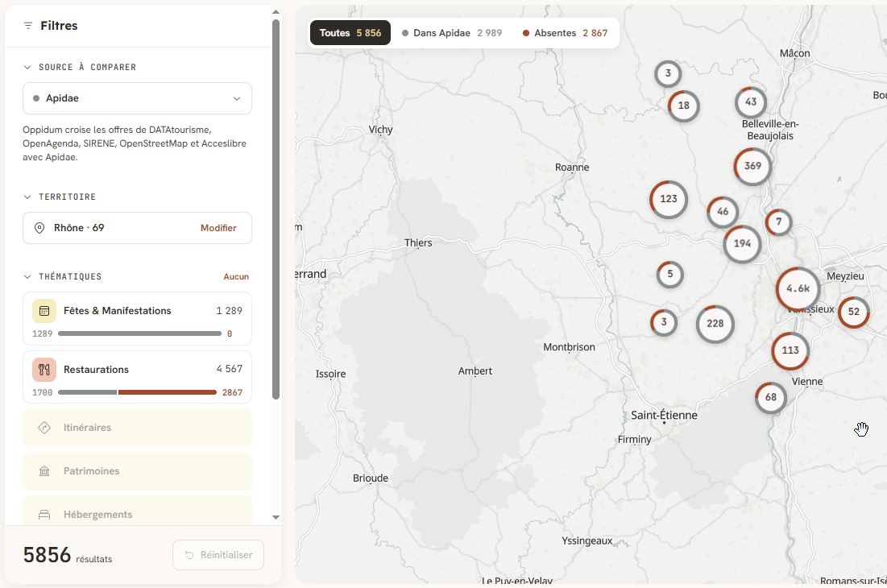The width and height of the screenshot is (887, 588).
Task: Select the Absentes 2 867 tab
Action: pyautogui.click(x=565, y=33)
